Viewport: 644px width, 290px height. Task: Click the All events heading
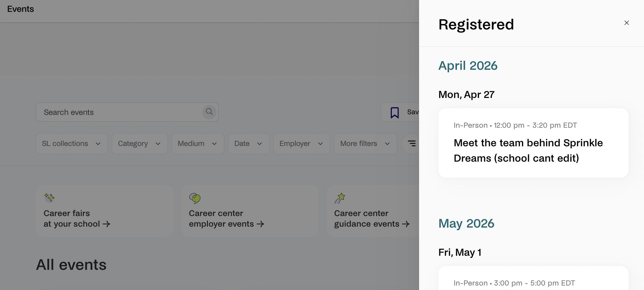[71, 265]
